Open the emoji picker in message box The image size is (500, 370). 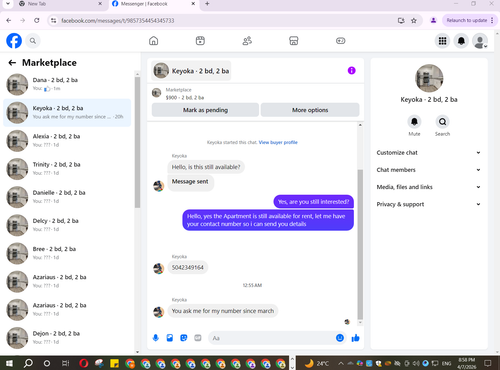(340, 338)
